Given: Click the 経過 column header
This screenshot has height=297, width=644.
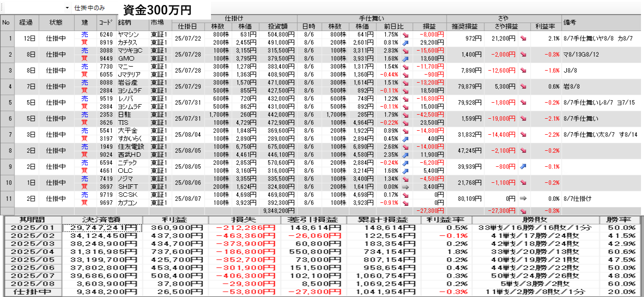Looking at the screenshot, I should 26,23.
